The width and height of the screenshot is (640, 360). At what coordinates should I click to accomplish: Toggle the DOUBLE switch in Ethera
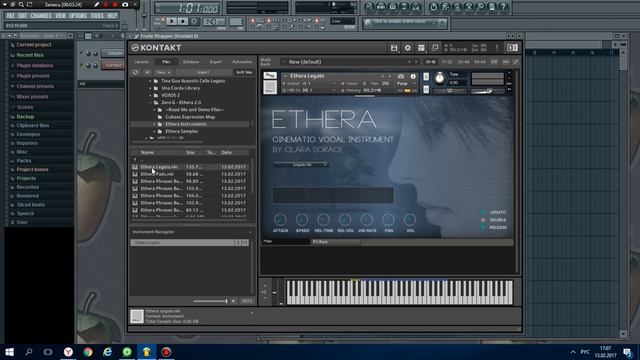click(483, 220)
